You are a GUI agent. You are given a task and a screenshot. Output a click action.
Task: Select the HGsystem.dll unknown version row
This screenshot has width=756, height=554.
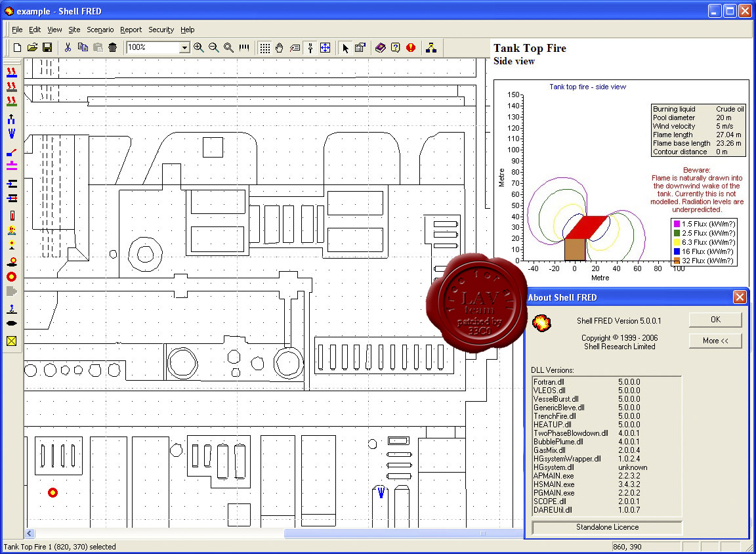point(606,467)
